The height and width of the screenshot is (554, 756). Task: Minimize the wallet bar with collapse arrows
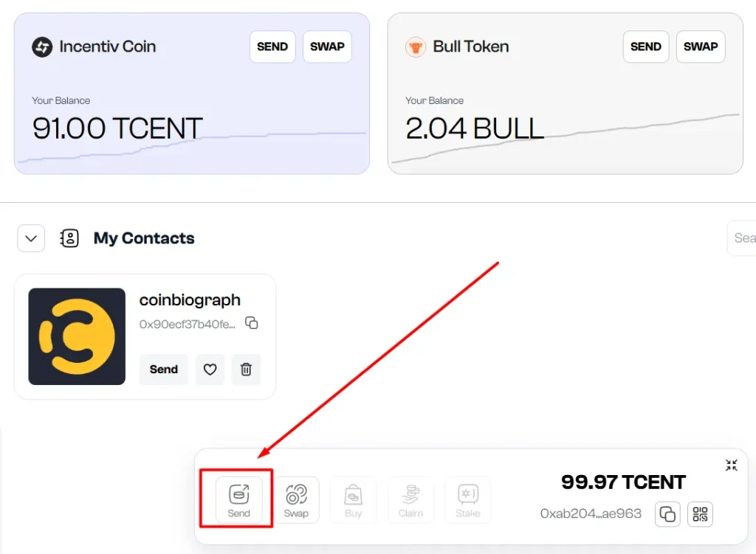(x=732, y=465)
